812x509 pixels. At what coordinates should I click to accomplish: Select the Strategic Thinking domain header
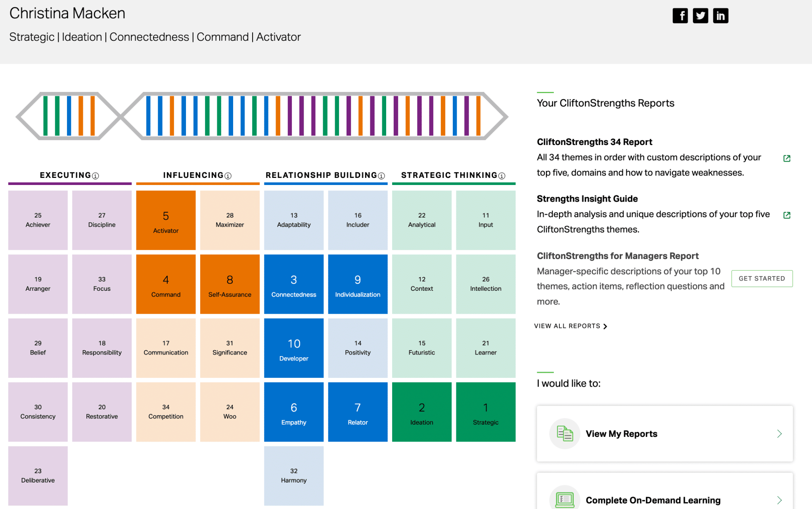click(449, 175)
